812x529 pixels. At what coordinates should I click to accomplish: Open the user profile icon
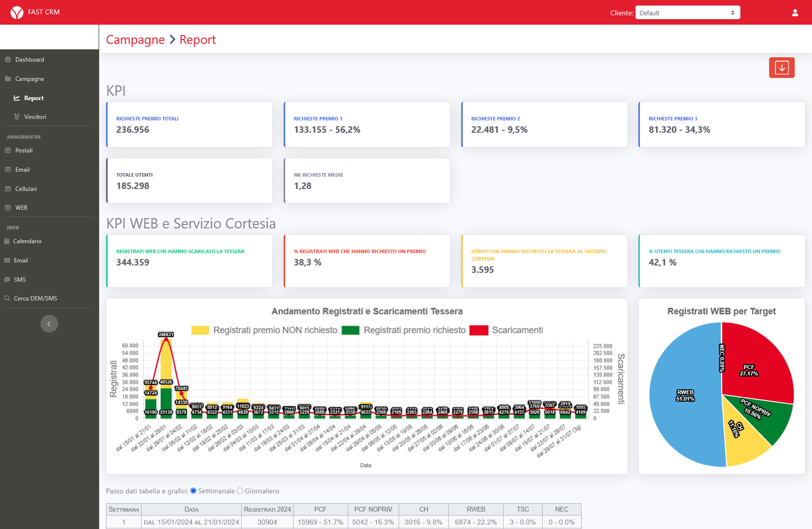point(795,13)
